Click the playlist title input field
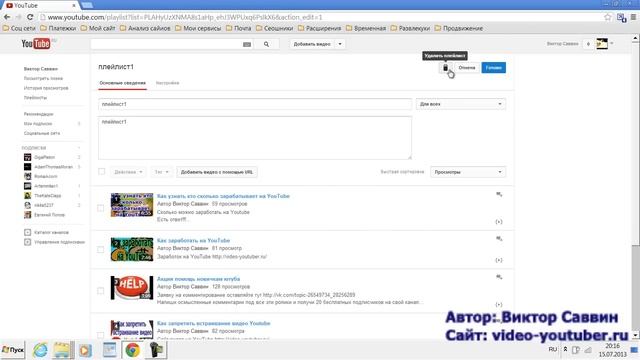This screenshot has height=360, width=640. point(255,104)
